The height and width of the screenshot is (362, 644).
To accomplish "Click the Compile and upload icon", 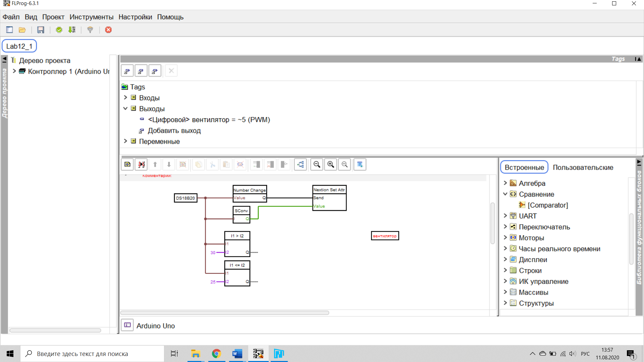I will [72, 30].
